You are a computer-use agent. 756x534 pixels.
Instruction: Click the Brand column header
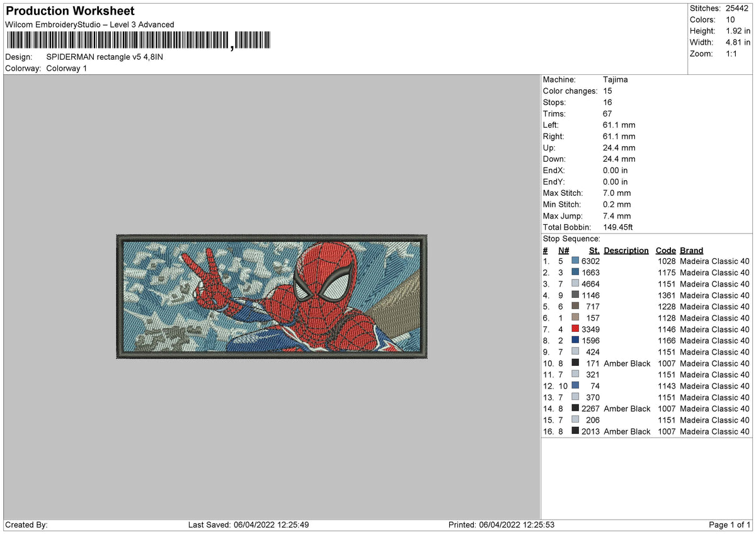click(691, 250)
